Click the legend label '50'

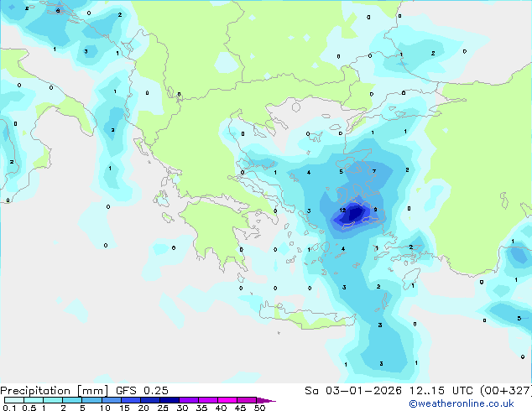pos(259,408)
